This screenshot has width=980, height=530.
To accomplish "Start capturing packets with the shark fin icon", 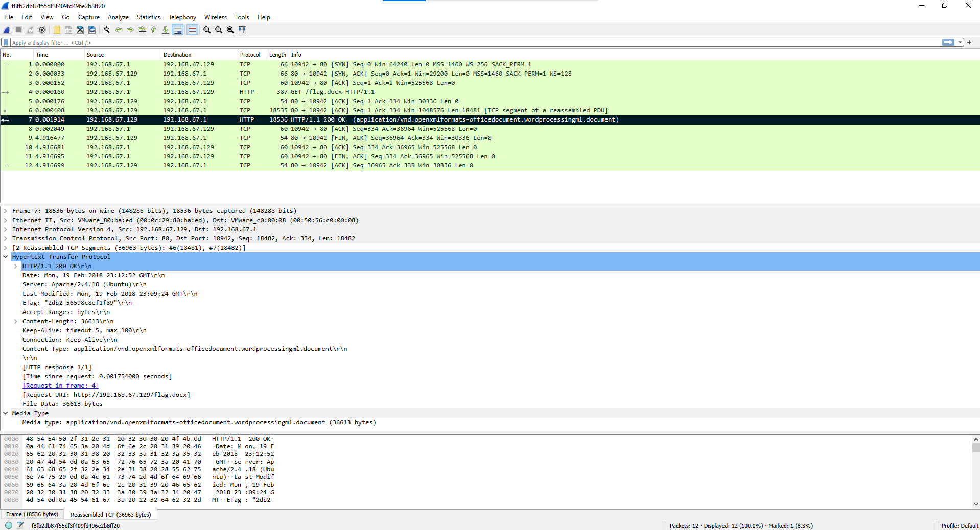I will (7, 30).
